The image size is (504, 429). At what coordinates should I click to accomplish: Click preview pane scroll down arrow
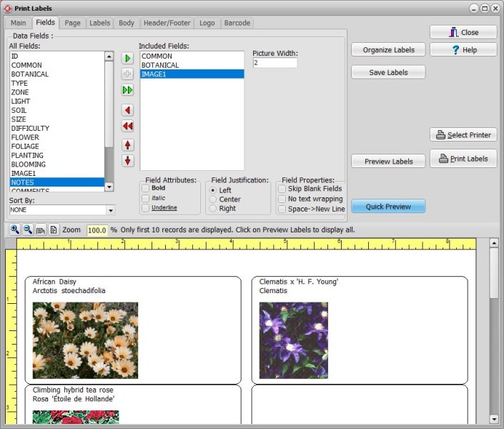click(494, 419)
